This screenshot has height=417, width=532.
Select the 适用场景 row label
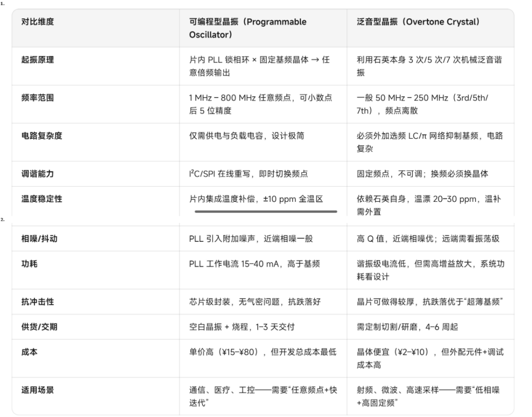[x=37, y=390]
